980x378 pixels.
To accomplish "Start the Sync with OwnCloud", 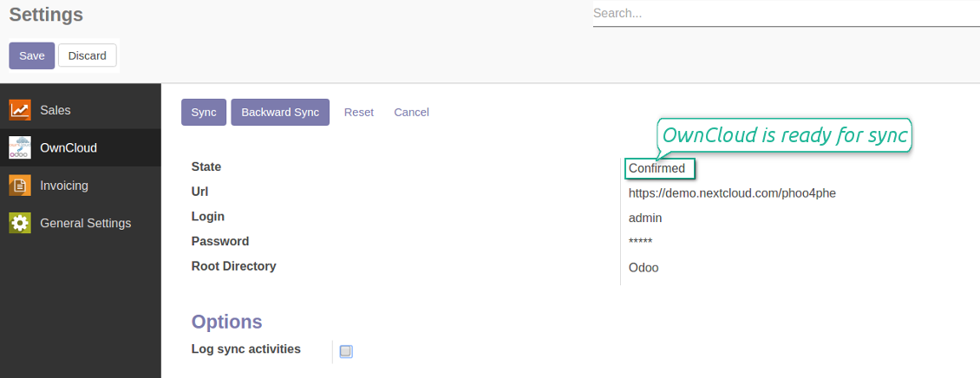I will point(204,113).
